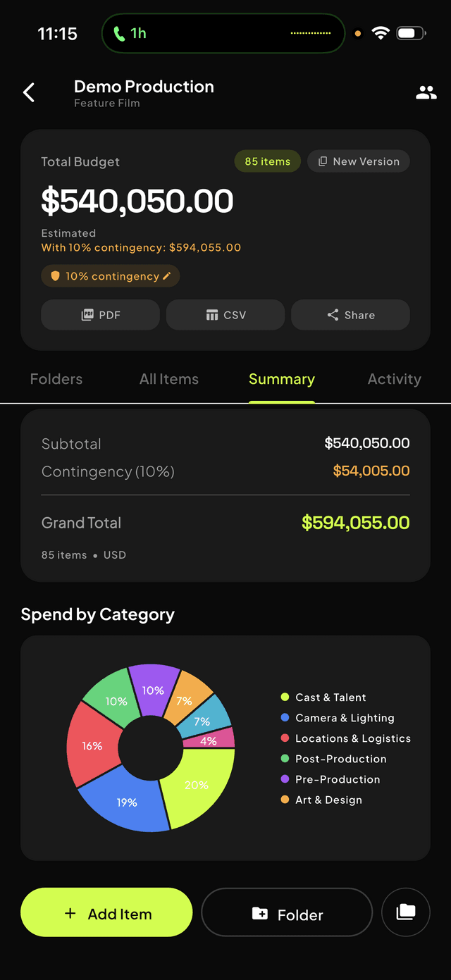451x980 pixels.
Task: Open the stacked folders view button
Action: 406,912
